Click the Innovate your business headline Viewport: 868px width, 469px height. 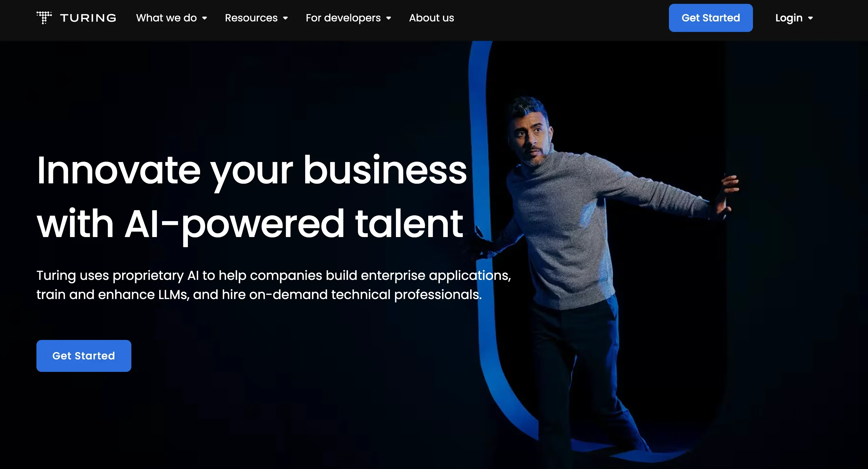click(252, 171)
